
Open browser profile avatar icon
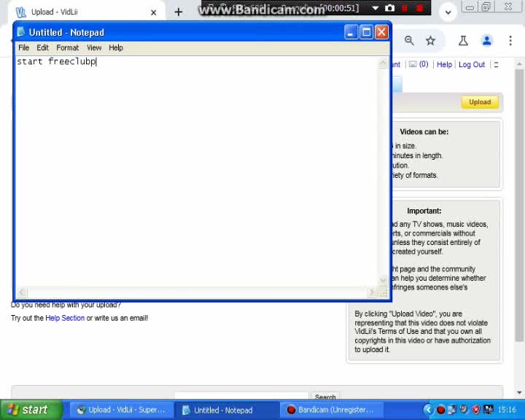pyautogui.click(x=487, y=41)
